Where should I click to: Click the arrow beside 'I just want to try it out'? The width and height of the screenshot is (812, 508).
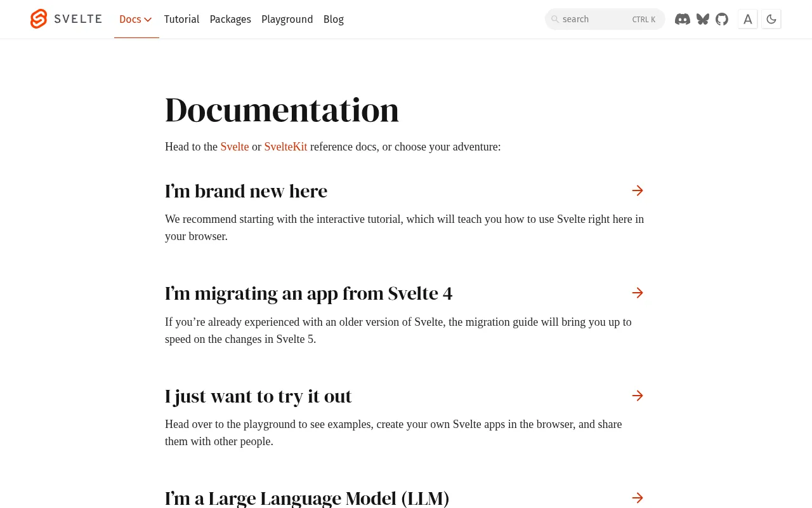tap(638, 396)
